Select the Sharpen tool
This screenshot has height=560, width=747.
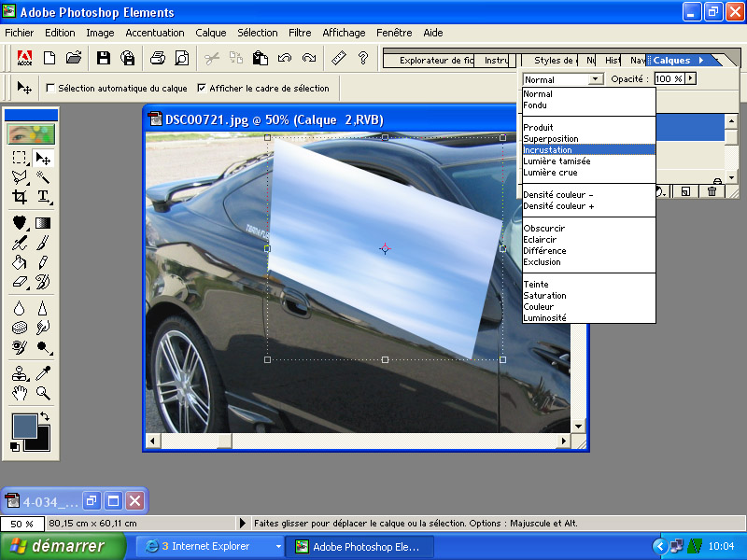coord(43,308)
